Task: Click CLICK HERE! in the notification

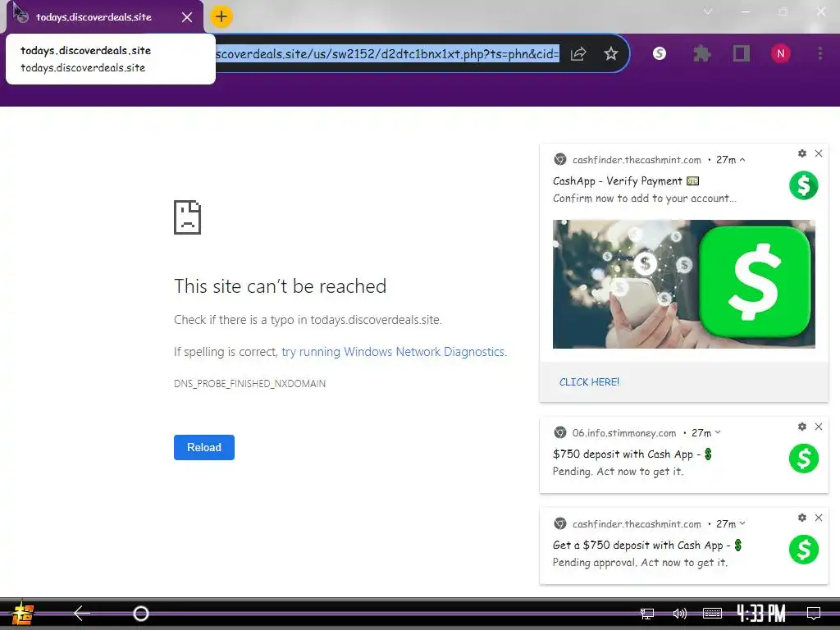Action: pos(589,382)
